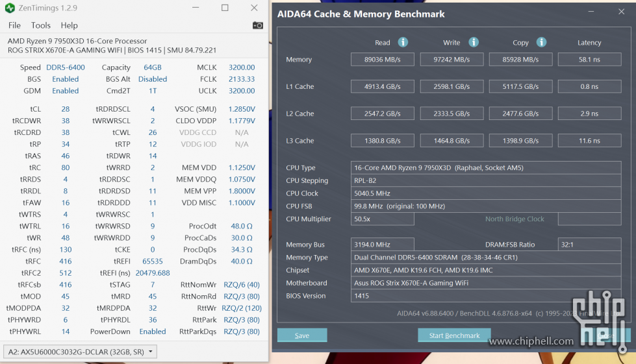Click the ProcOdt 48.0 Ω value
Image resolution: width=636 pixels, height=364 pixels.
242,226
